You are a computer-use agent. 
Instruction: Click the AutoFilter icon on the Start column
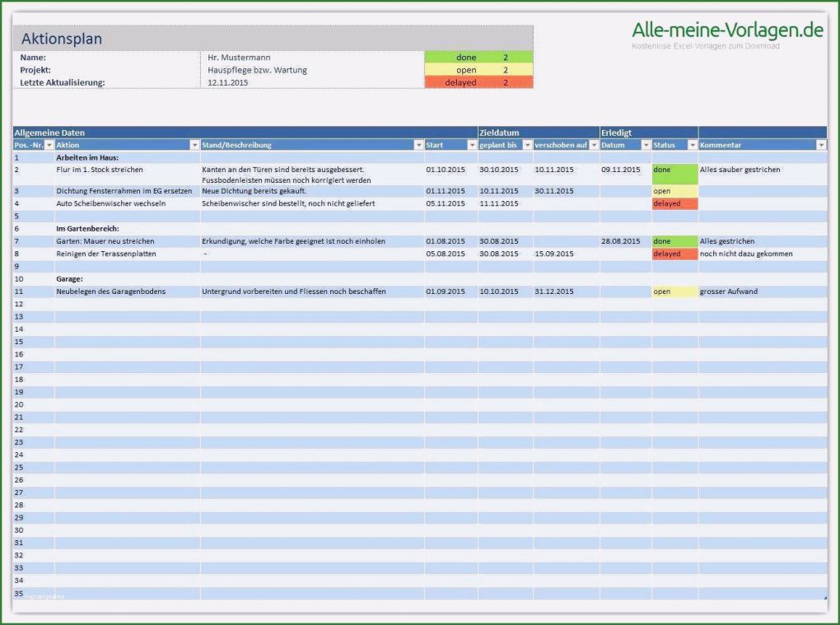click(474, 145)
